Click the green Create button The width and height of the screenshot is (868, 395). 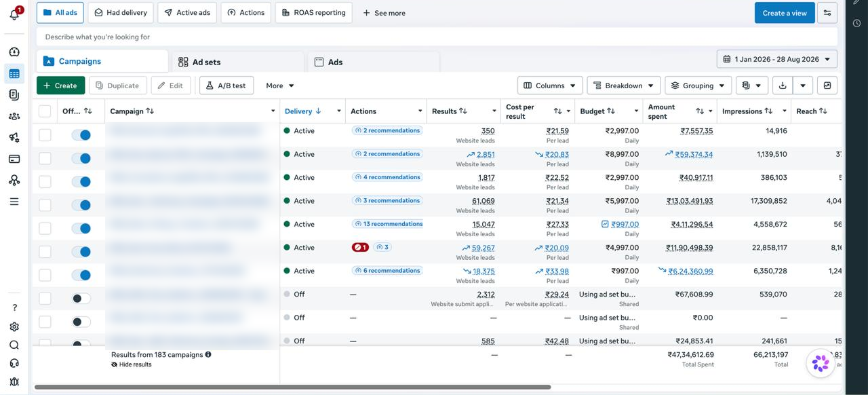(61, 86)
